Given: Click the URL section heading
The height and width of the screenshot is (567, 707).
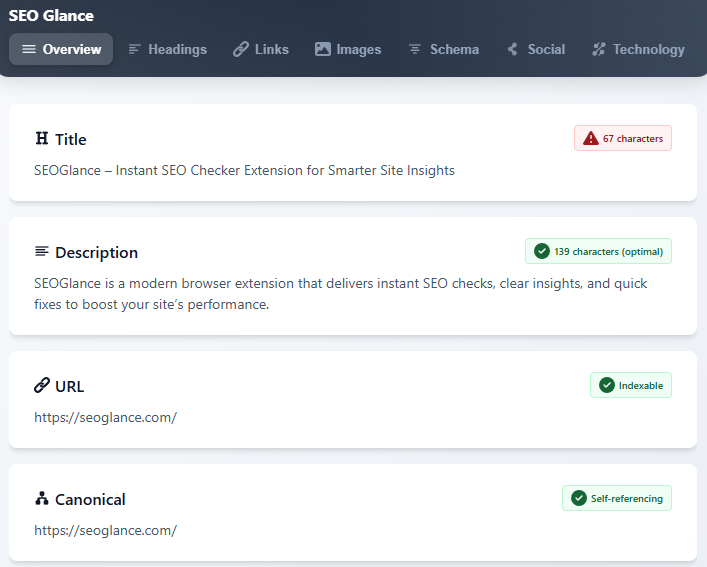Looking at the screenshot, I should 69,386.
